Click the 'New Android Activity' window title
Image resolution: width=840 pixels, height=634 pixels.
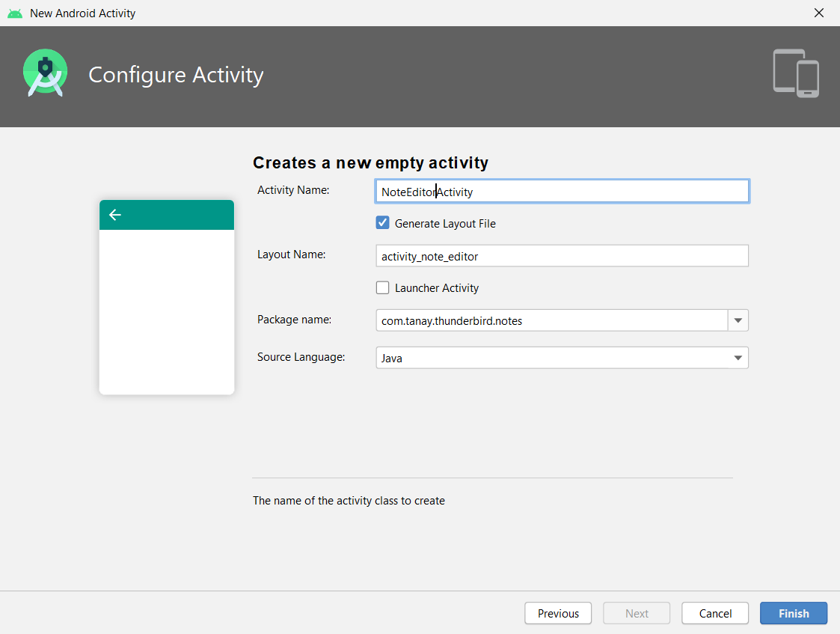[x=82, y=13]
